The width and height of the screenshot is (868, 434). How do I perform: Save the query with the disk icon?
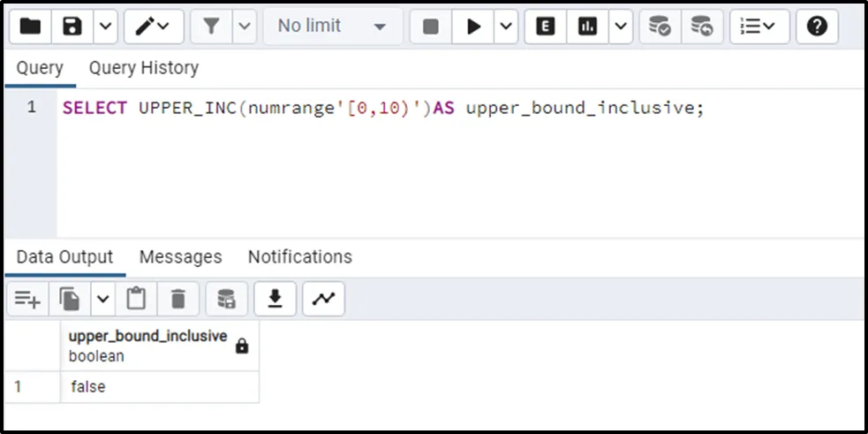point(73,27)
